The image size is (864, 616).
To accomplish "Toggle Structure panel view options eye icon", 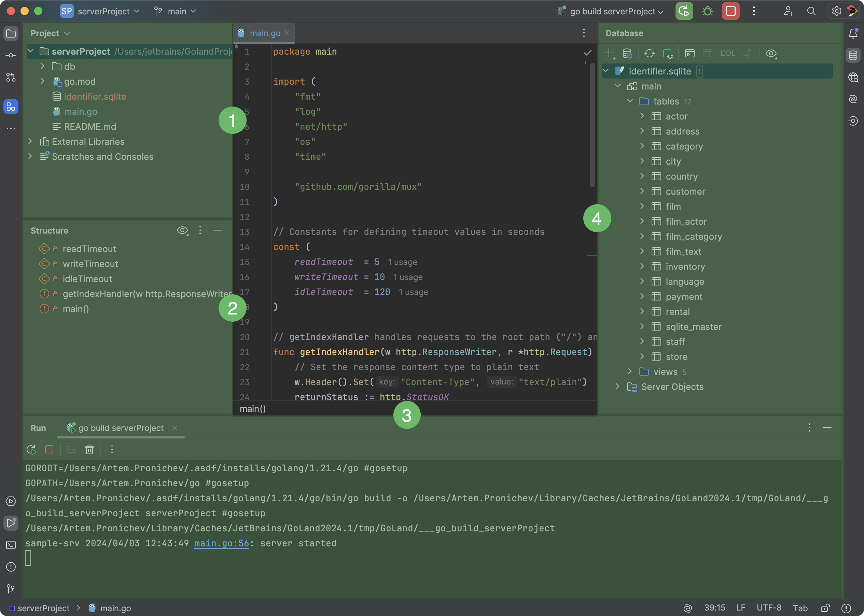I will [182, 230].
